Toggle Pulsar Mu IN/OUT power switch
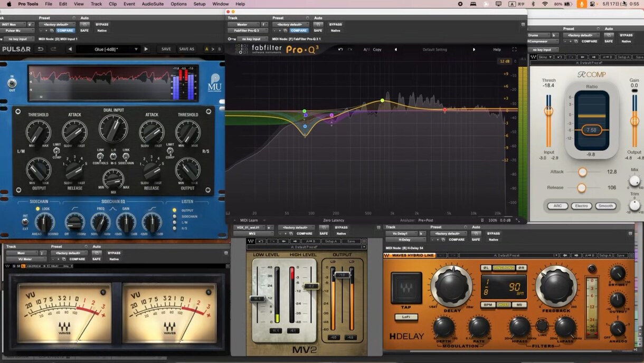Image resolution: width=644 pixels, height=363 pixels. tap(12, 83)
